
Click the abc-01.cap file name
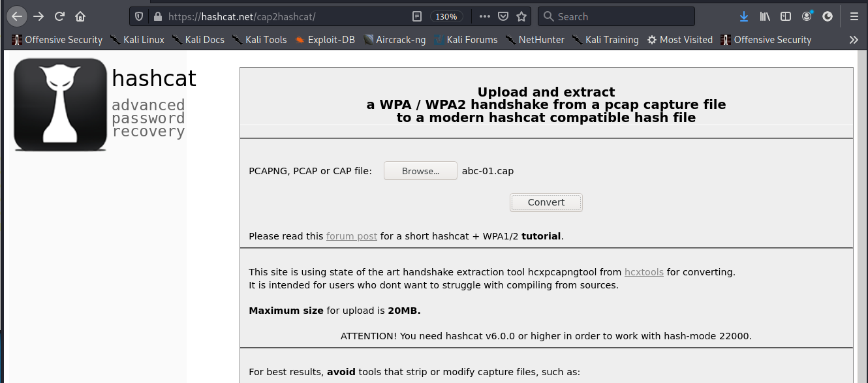coord(488,171)
